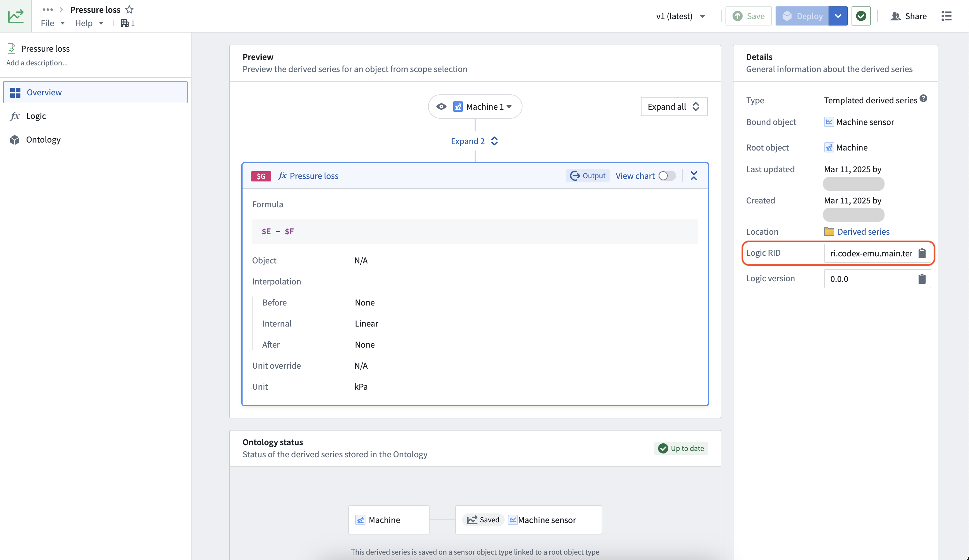The height and width of the screenshot is (560, 969).
Task: Click the Derived series folder icon
Action: [x=829, y=232]
